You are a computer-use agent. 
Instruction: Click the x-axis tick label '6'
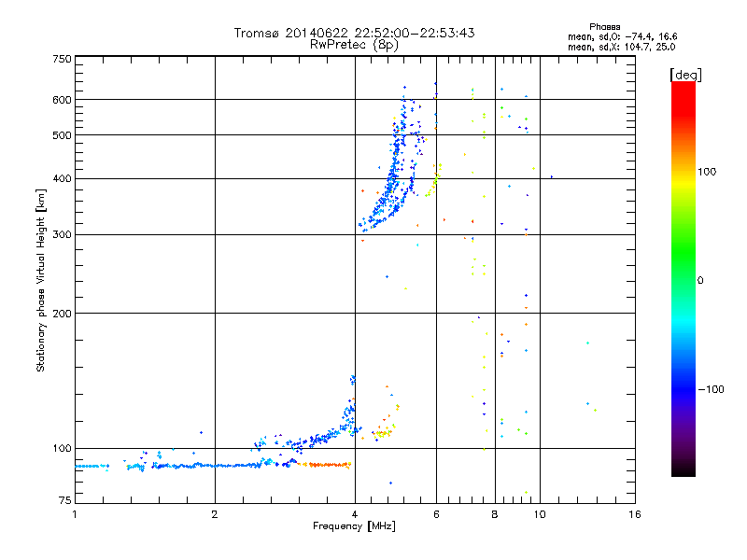point(436,514)
